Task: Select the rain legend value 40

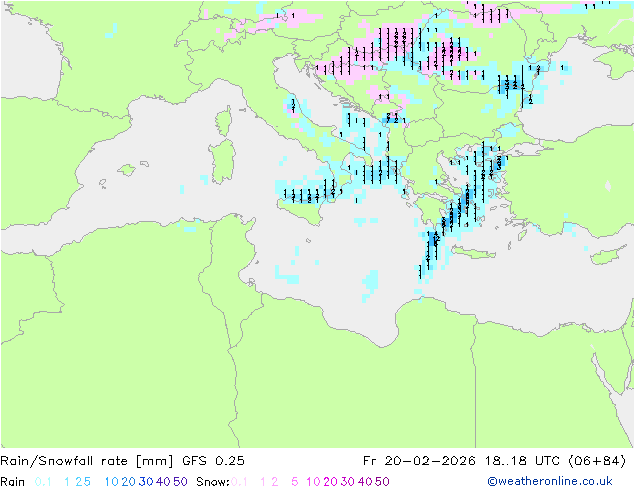Action: click(163, 482)
